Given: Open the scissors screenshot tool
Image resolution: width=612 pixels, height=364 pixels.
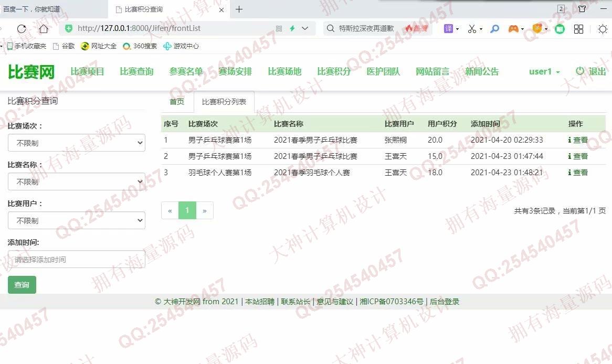Looking at the screenshot, I should coord(472,28).
